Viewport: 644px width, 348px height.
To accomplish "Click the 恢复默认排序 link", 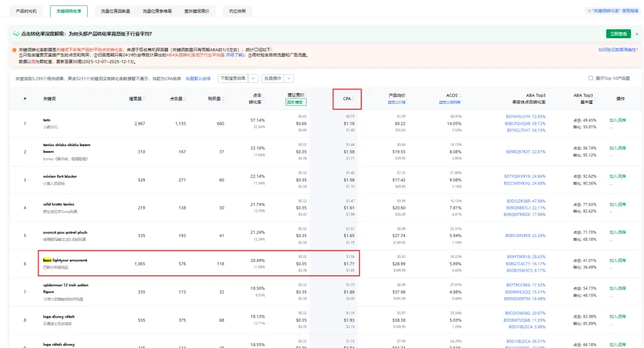I will tap(197, 78).
